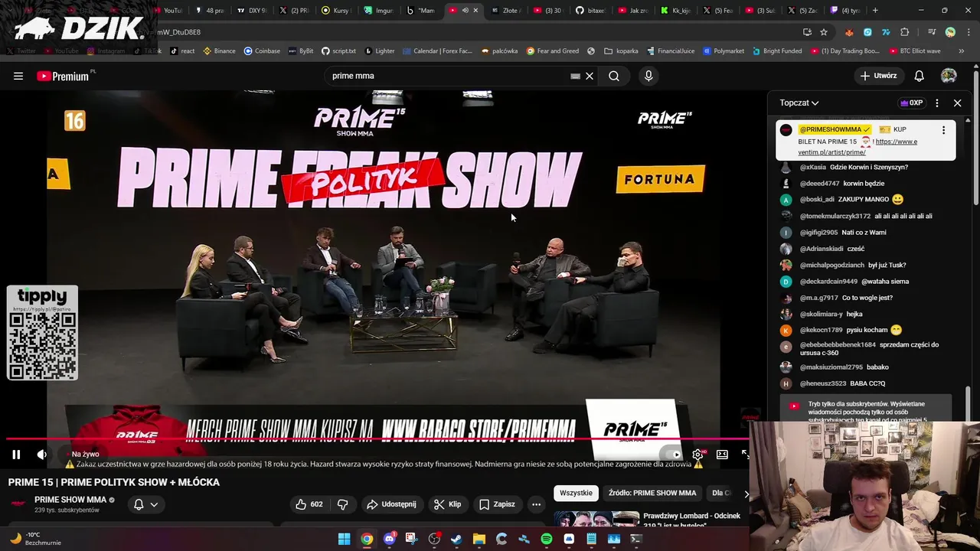Screen dimensions: 980x551
Task: Open the koparka bookmarks folder
Action: [x=621, y=51]
